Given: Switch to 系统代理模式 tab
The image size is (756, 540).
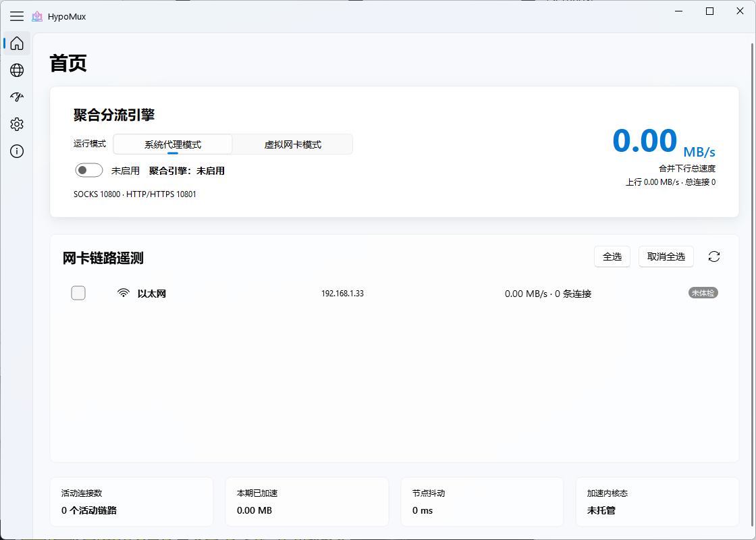Looking at the screenshot, I should click(173, 144).
